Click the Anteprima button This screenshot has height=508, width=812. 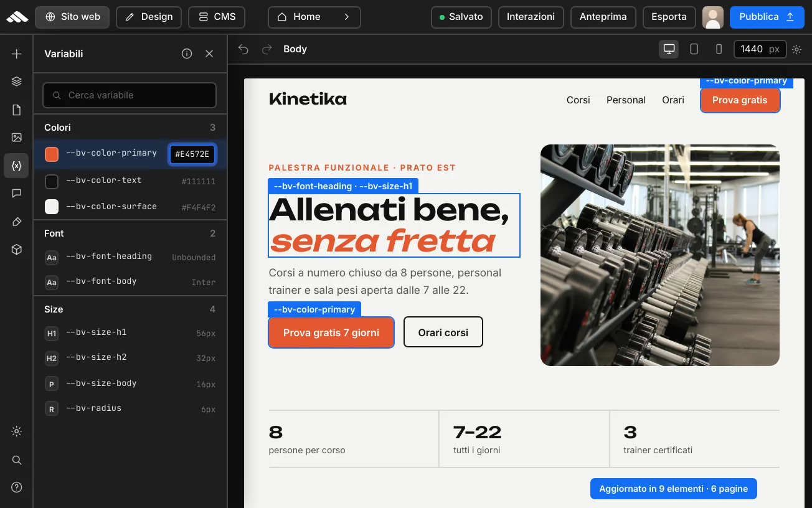coord(603,17)
